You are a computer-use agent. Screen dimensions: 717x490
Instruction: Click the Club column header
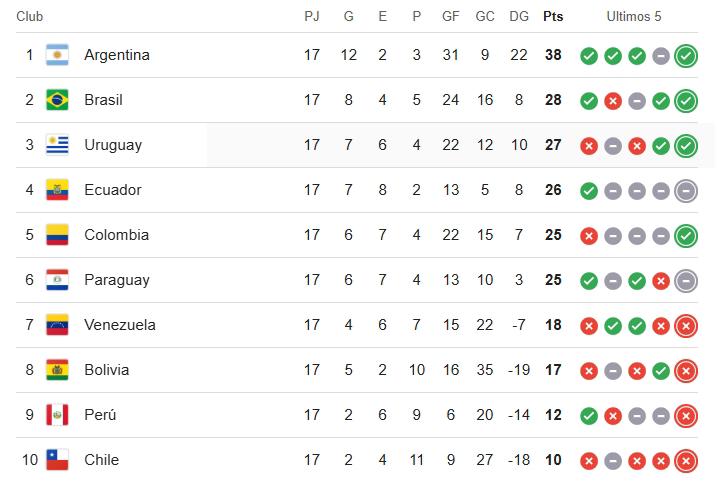click(x=29, y=17)
